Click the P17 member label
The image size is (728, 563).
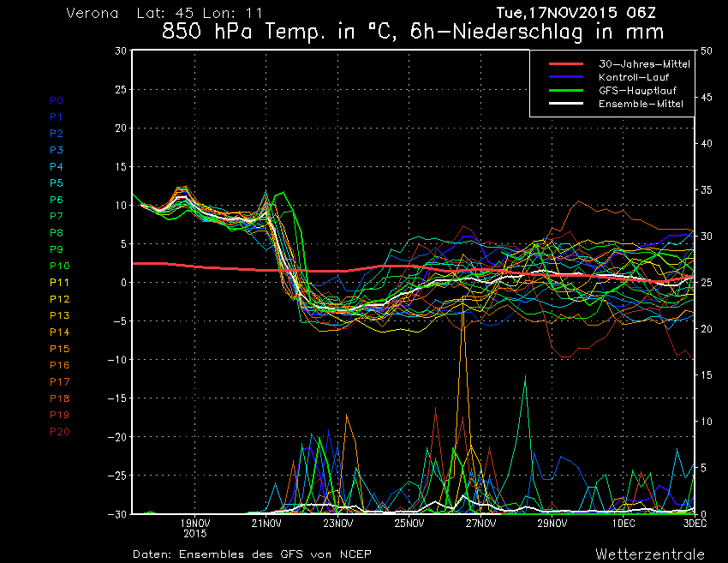[59, 382]
